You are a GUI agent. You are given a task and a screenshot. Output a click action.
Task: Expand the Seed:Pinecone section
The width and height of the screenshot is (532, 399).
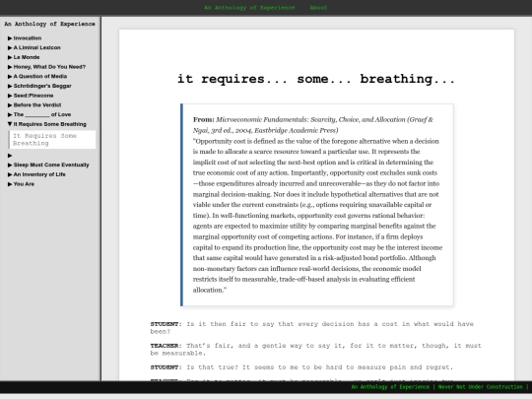(x=31, y=96)
